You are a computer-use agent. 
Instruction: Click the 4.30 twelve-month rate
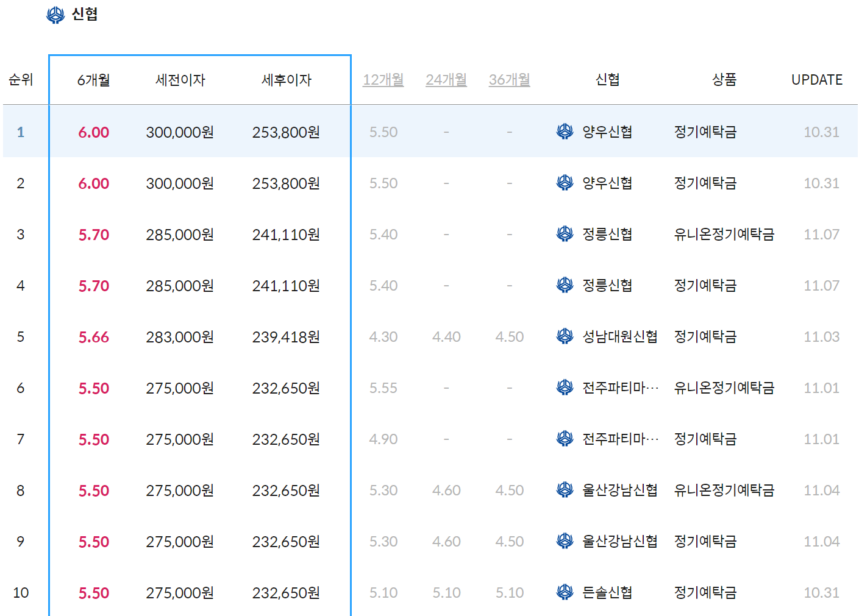point(383,337)
